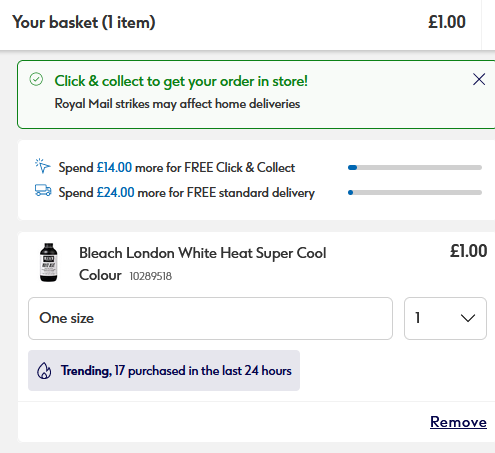Click the basket total £1.00 in header

pyautogui.click(x=447, y=22)
